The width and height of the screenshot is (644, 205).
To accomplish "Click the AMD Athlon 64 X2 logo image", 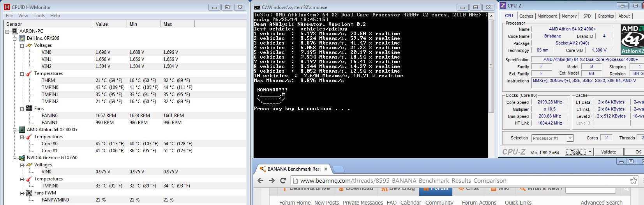I will tap(632, 39).
